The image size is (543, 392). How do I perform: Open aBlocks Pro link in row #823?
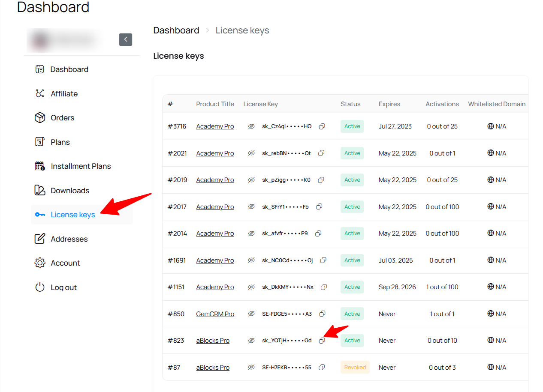(213, 341)
